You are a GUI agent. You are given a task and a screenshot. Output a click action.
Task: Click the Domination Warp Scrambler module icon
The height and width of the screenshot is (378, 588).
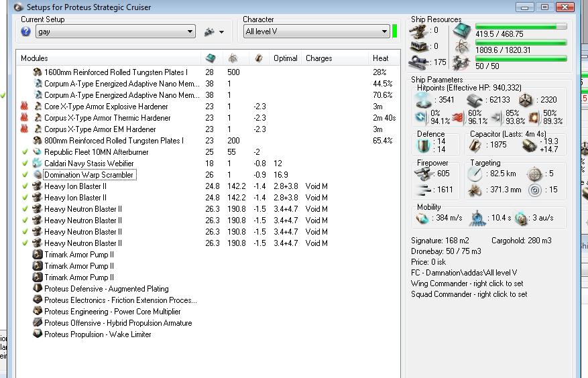(x=37, y=174)
